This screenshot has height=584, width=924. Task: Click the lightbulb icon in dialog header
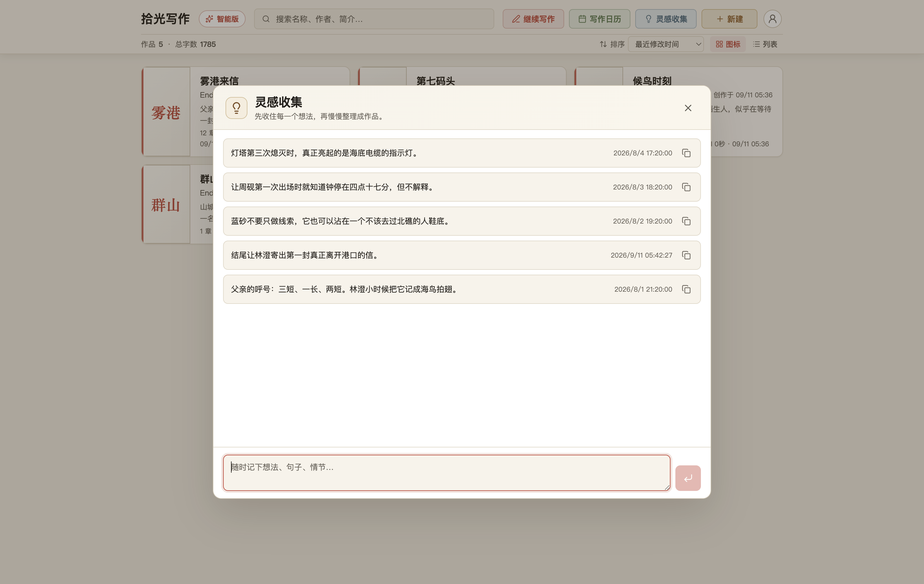point(236,108)
